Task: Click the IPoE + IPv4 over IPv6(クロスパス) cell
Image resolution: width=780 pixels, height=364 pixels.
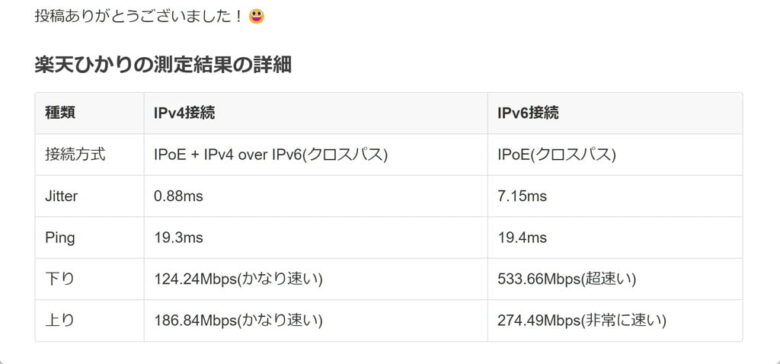Action: 271,155
